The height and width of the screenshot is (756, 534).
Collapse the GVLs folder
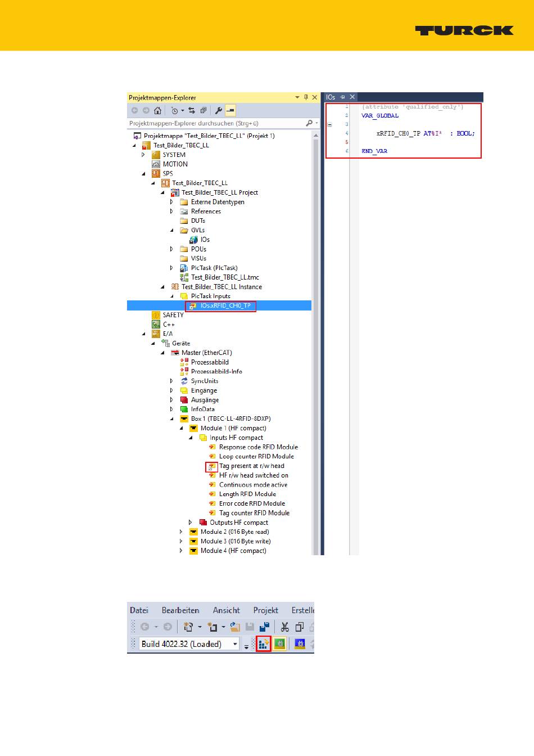[171, 230]
